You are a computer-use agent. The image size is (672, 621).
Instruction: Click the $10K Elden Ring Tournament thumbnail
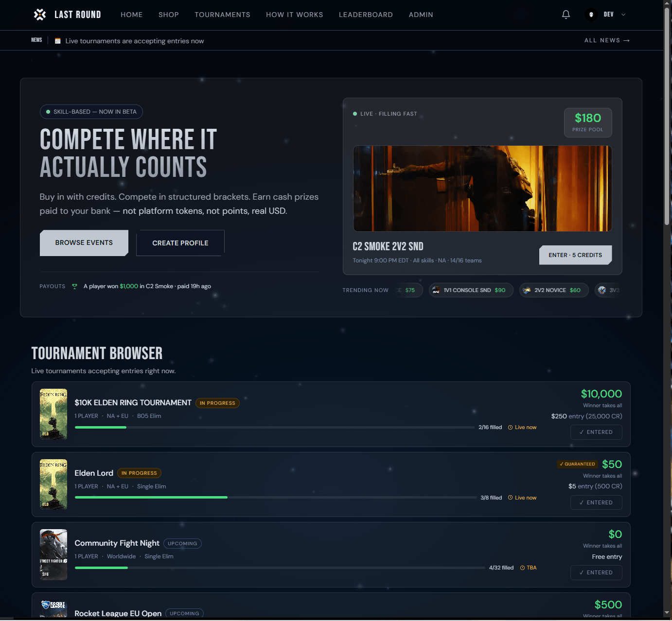pyautogui.click(x=53, y=414)
